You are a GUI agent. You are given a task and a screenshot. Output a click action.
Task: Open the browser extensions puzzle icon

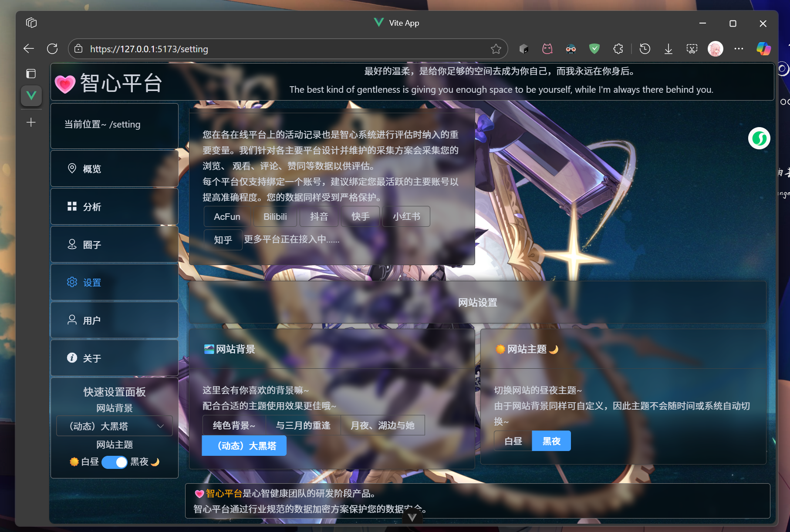point(618,49)
